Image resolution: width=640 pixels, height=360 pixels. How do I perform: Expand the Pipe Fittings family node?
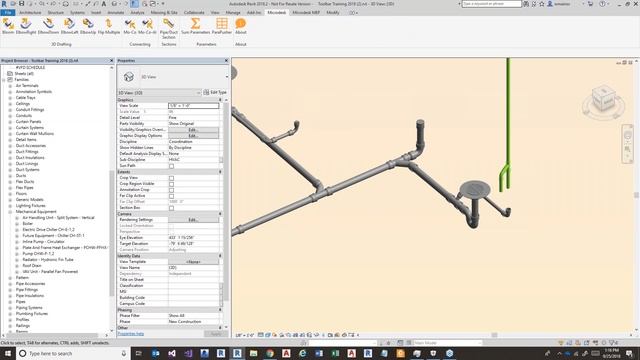10,290
